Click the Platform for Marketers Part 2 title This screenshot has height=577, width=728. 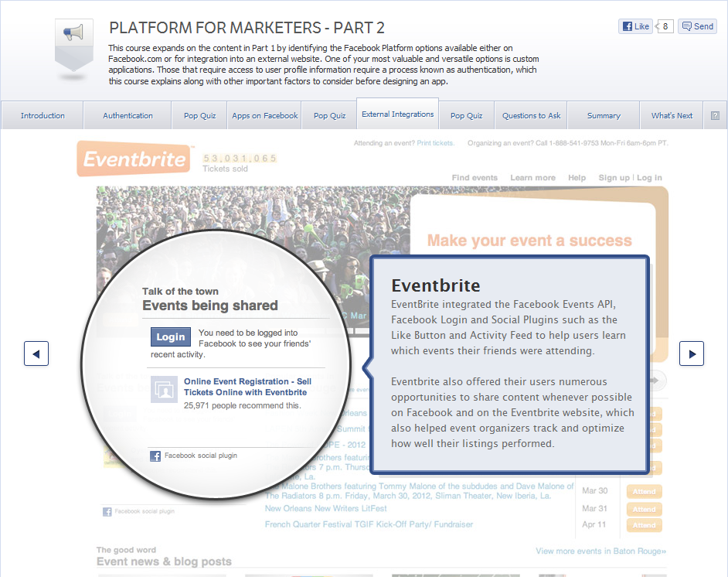pos(247,28)
